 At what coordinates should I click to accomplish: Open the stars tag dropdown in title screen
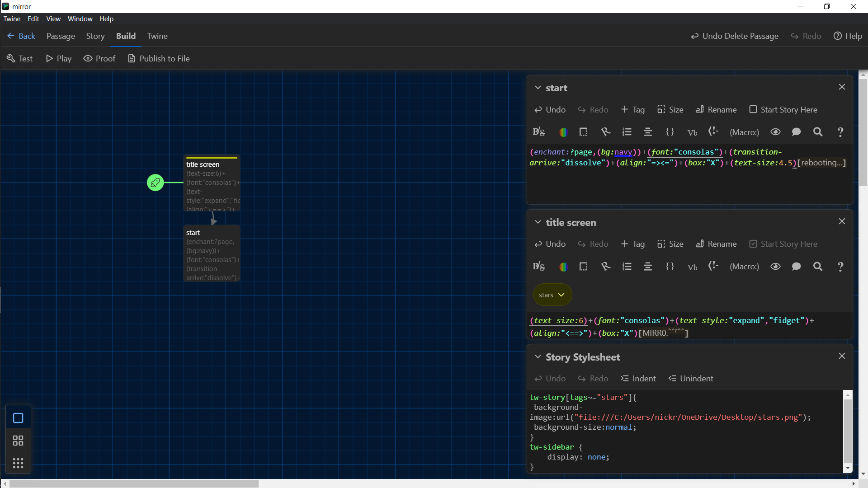pyautogui.click(x=552, y=295)
